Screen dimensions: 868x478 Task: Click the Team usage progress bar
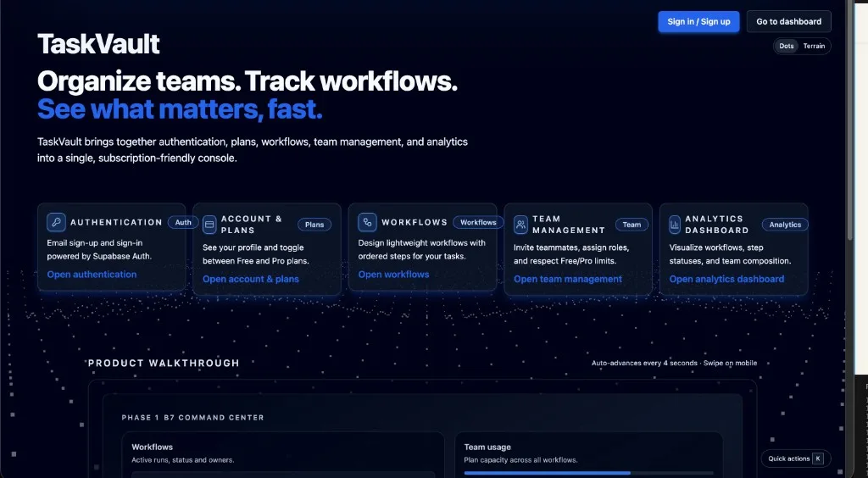[x=588, y=473]
